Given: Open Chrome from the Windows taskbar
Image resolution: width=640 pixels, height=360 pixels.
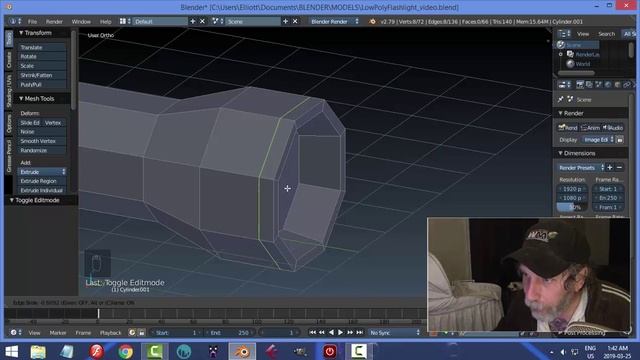Looking at the screenshot, I should [x=125, y=351].
